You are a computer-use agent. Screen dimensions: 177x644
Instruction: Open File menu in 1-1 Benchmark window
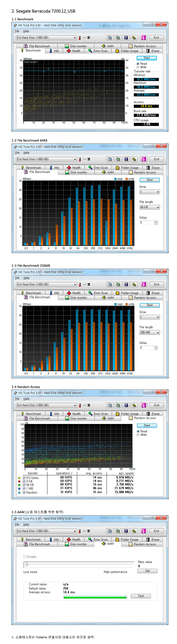(x=17, y=31)
